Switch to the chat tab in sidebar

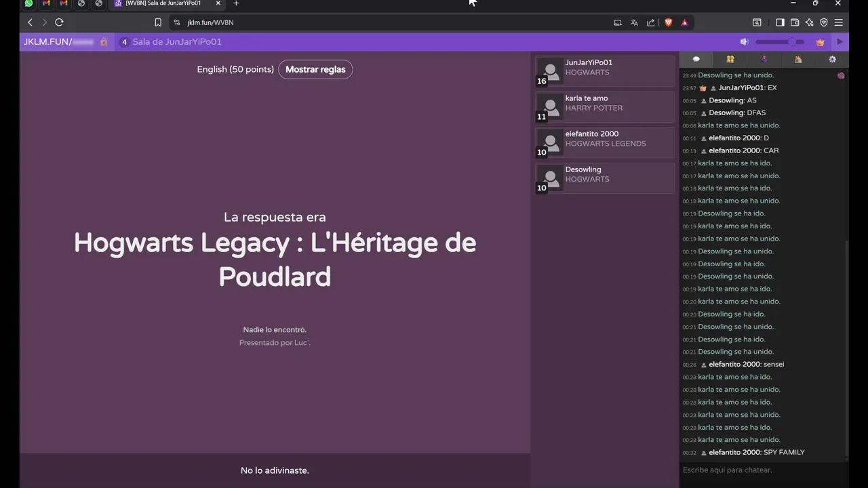tap(696, 60)
